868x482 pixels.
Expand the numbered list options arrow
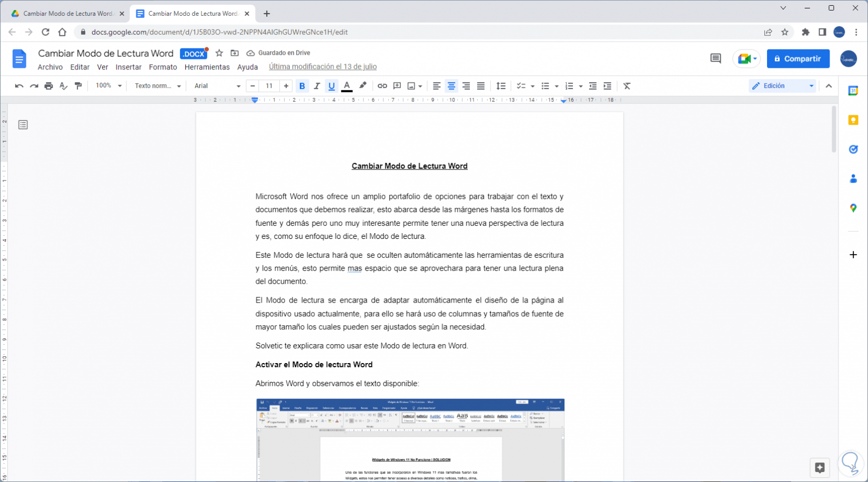click(x=581, y=86)
